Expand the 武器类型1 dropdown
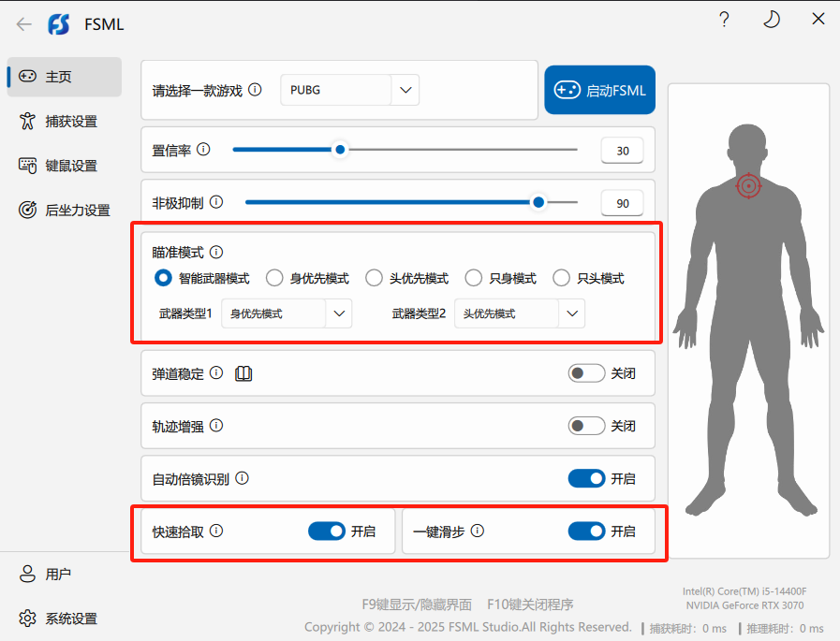 click(338, 314)
